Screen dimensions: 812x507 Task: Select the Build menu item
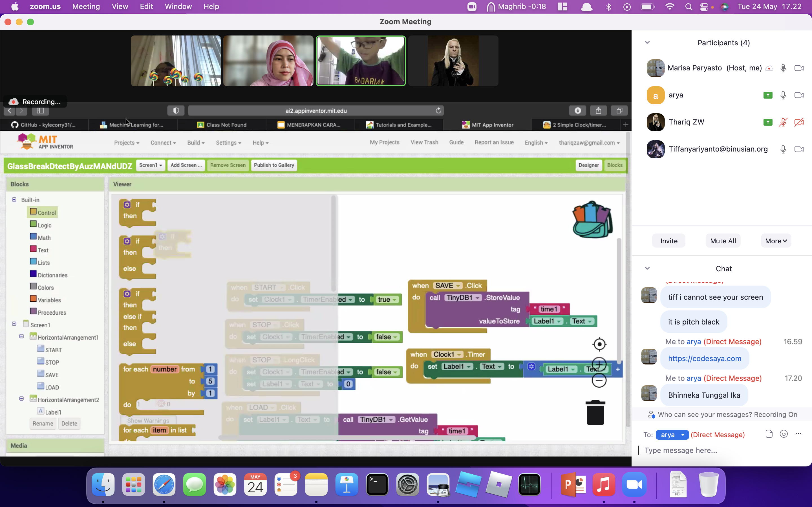195,143
